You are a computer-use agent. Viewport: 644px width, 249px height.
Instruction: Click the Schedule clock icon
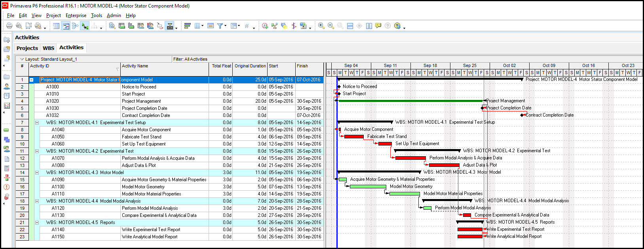pos(265,26)
